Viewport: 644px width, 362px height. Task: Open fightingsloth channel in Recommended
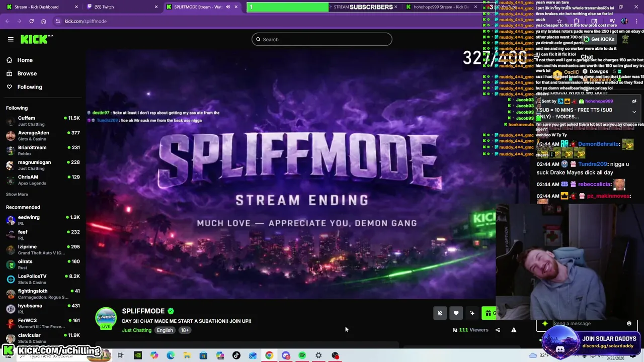(43, 294)
